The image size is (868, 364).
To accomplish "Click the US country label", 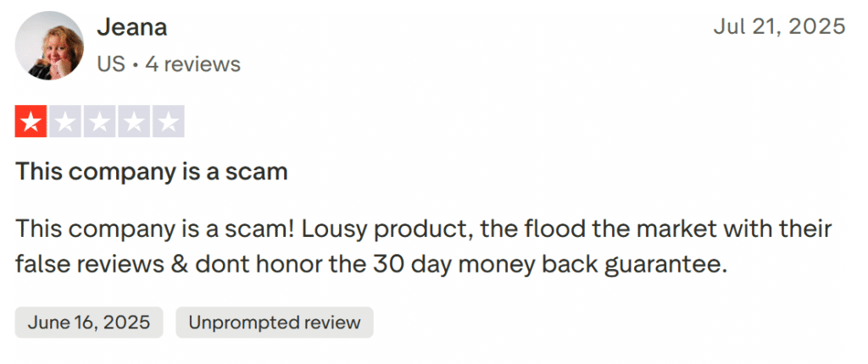I will [x=109, y=64].
